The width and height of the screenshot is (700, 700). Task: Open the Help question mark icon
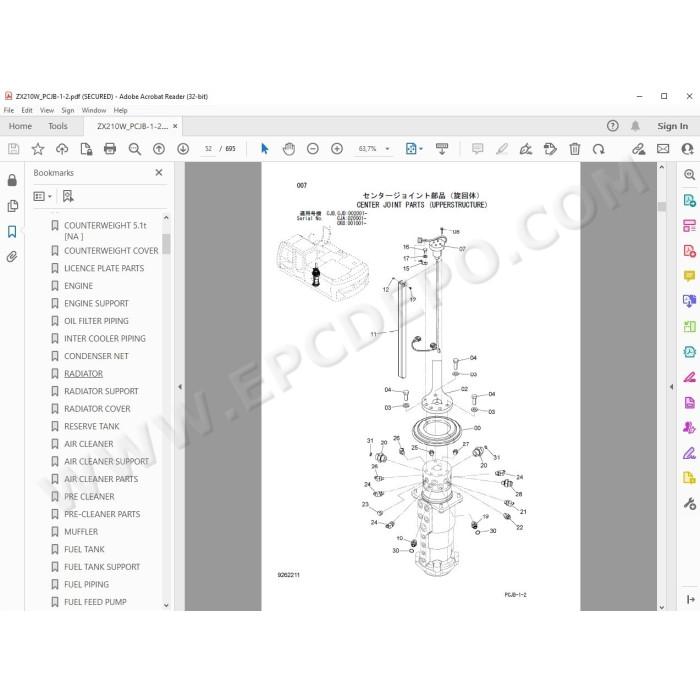[612, 126]
